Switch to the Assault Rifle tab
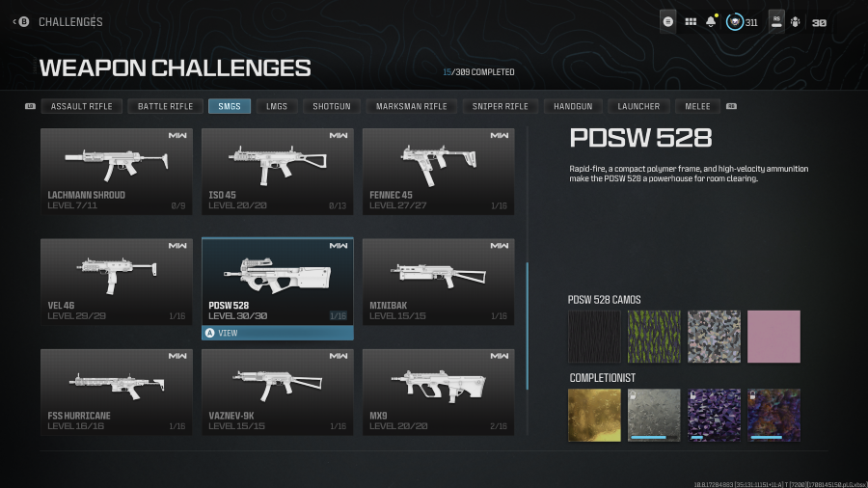Image resolution: width=868 pixels, height=488 pixels. (81, 106)
